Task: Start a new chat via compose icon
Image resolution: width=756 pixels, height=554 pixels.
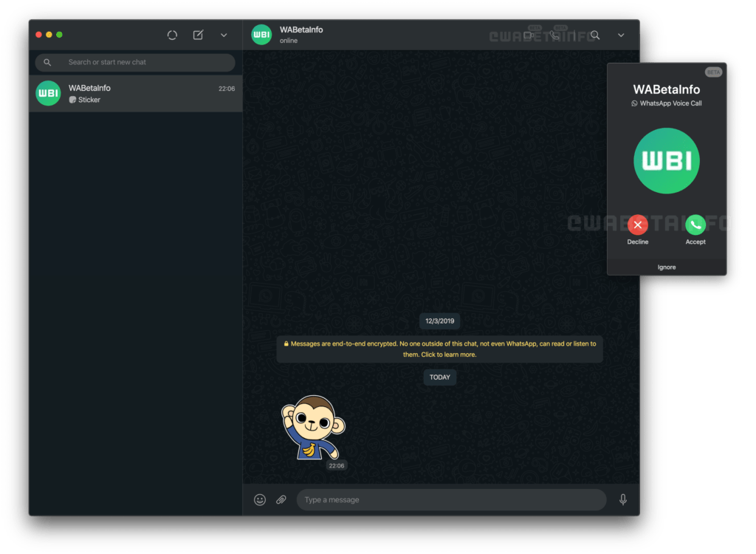Action: (x=198, y=35)
